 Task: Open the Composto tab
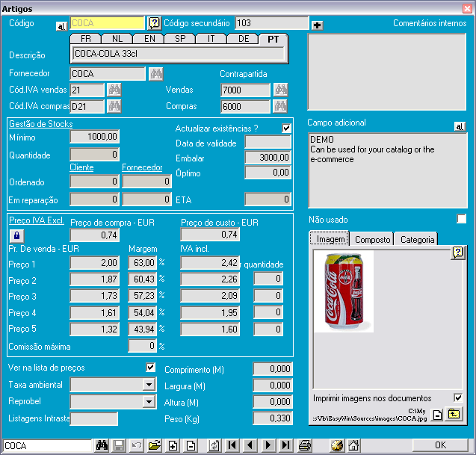click(372, 240)
